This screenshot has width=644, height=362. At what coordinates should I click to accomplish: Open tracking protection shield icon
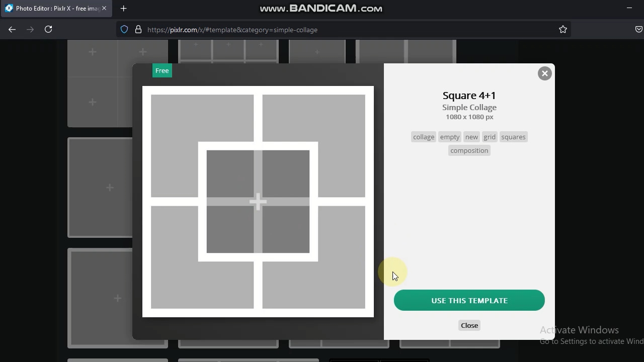pos(124,30)
